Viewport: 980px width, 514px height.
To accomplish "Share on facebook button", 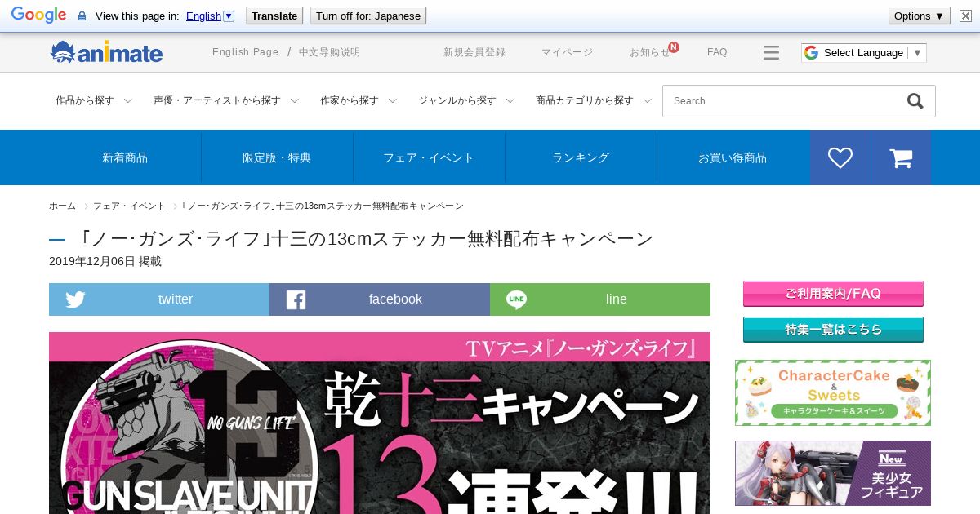I will click(x=380, y=299).
